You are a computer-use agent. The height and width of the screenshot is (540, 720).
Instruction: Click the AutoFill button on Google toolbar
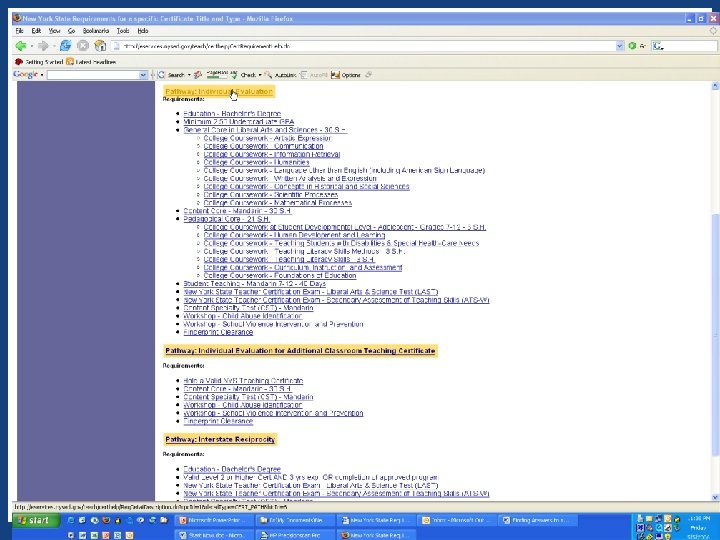(314, 75)
